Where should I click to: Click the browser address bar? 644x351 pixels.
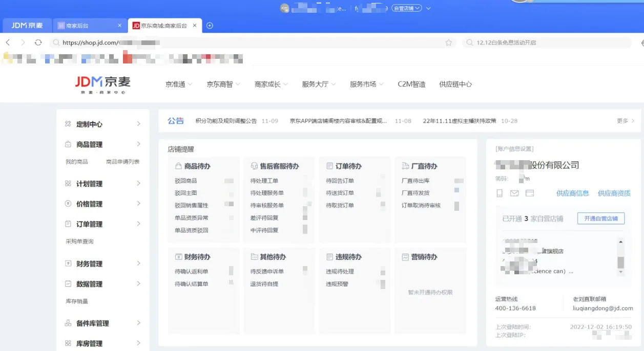(205, 42)
